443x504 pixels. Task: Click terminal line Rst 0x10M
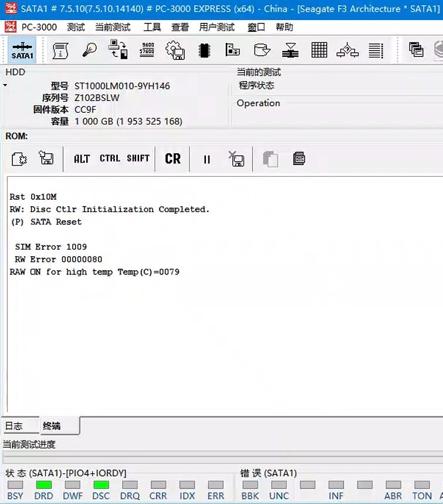pos(33,196)
